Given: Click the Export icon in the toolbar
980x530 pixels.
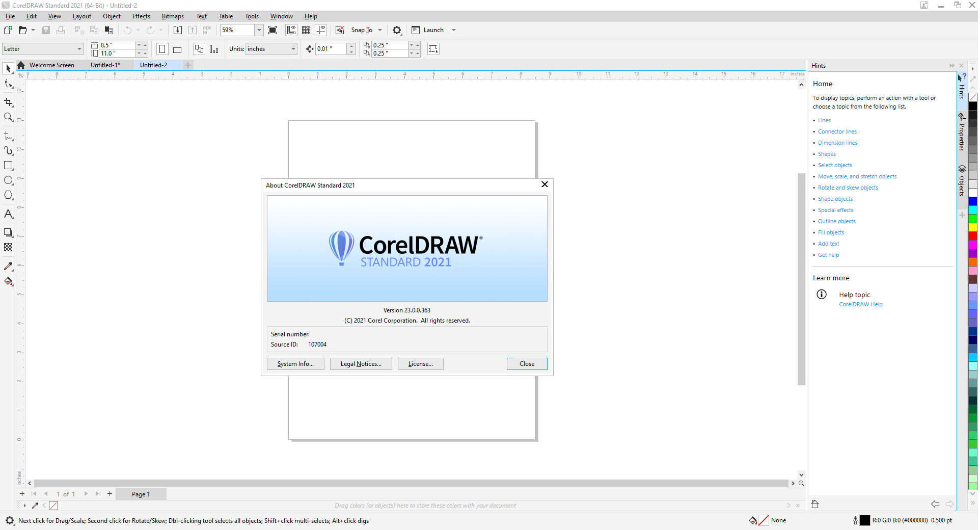Looking at the screenshot, I should click(193, 30).
